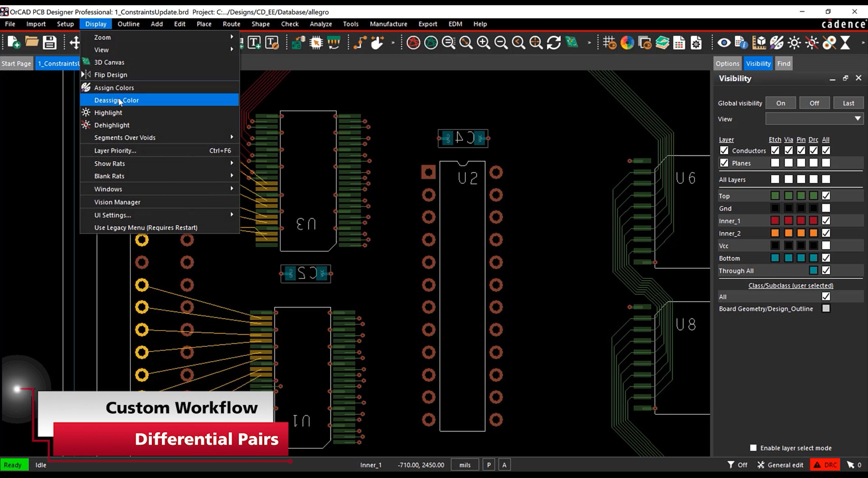Toggle the grid icon in toolbar
This screenshot has height=478, width=868.
(x=610, y=43)
